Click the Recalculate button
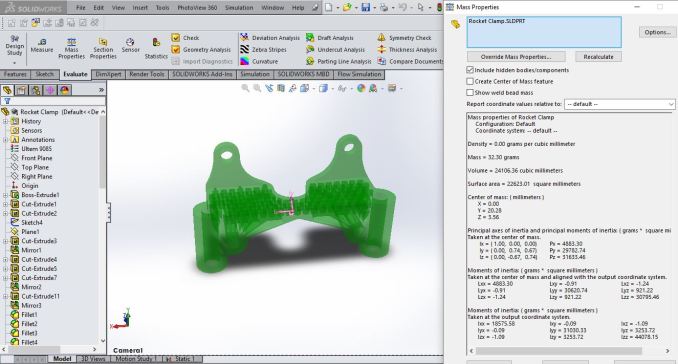Screen dimensions: 678x364 pyautogui.click(x=598, y=57)
